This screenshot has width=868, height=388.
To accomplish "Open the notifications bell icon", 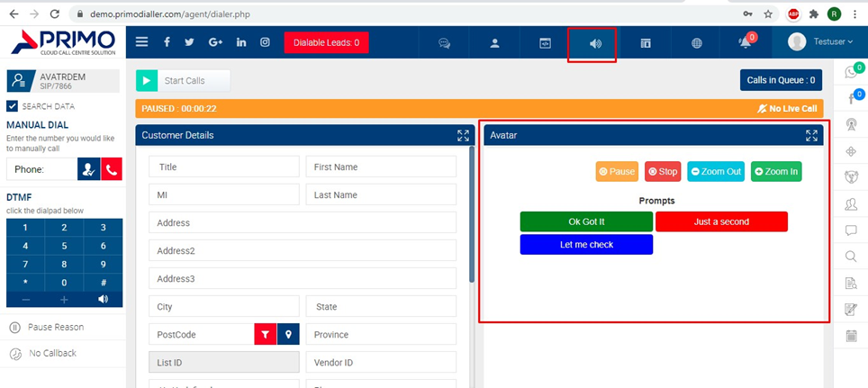I will 745,43.
